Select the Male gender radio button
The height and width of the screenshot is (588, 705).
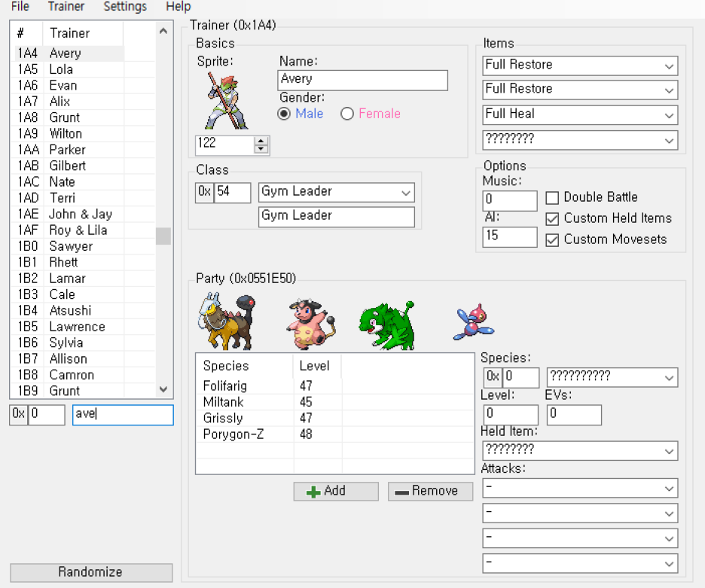coord(284,114)
